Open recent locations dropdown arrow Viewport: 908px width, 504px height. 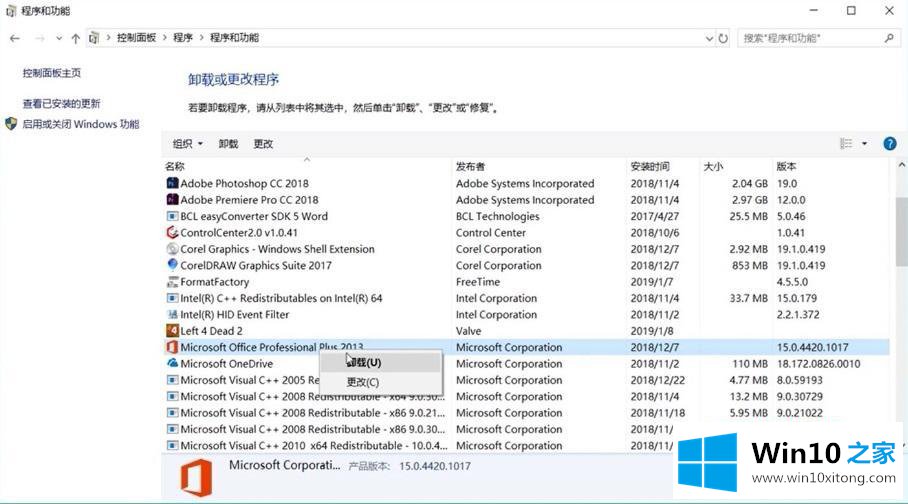tap(59, 38)
